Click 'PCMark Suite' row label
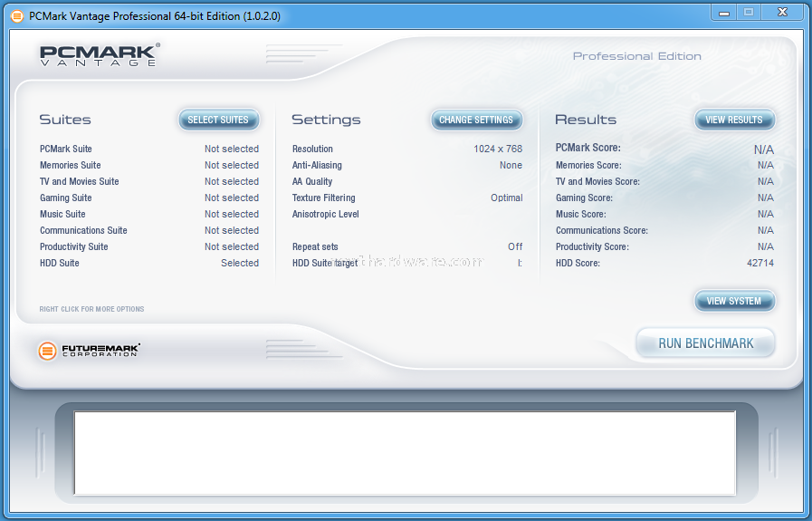 coord(66,149)
